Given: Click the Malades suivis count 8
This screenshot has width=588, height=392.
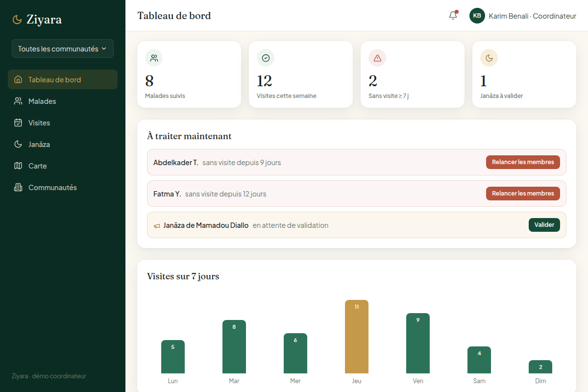Looking at the screenshot, I should (149, 81).
